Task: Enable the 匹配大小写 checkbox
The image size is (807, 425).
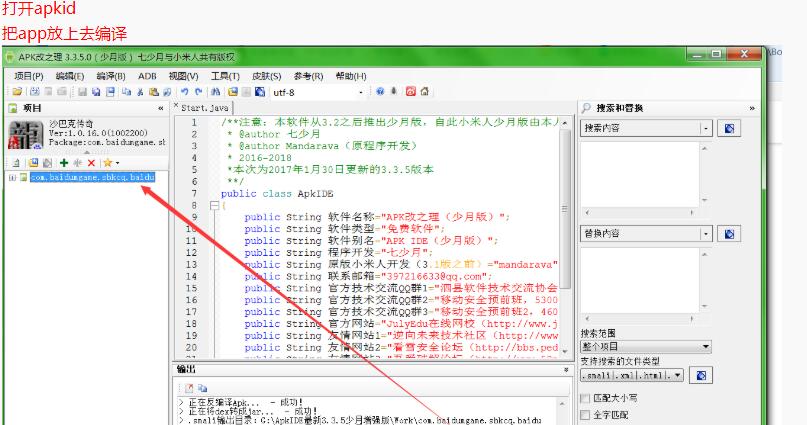Action: click(586, 398)
